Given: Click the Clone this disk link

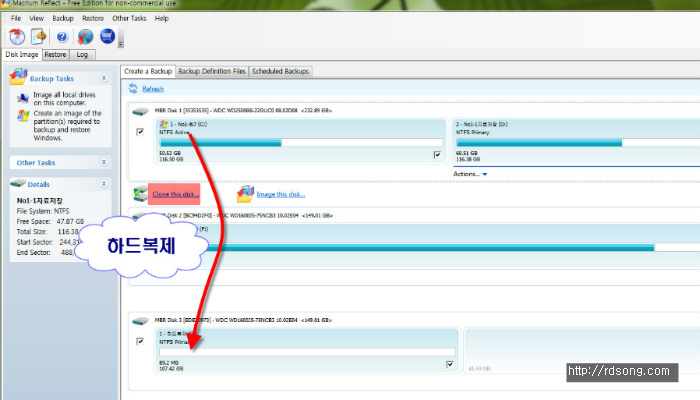Looking at the screenshot, I should coord(174,194).
